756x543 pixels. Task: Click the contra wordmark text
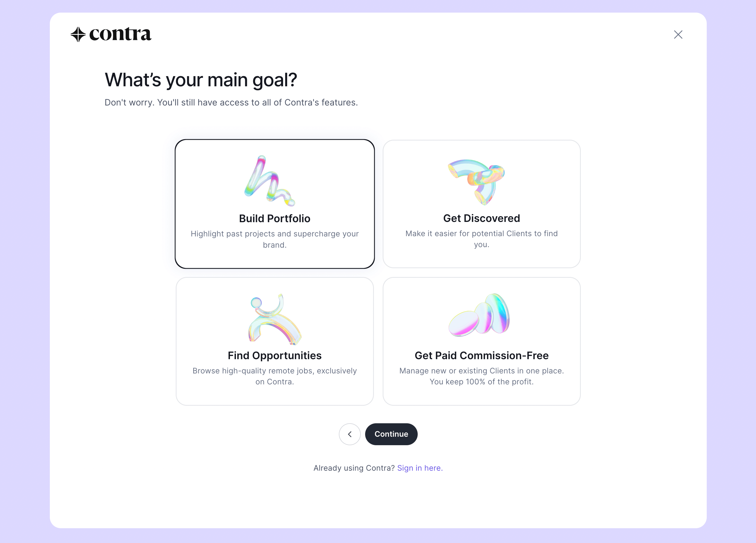[120, 34]
